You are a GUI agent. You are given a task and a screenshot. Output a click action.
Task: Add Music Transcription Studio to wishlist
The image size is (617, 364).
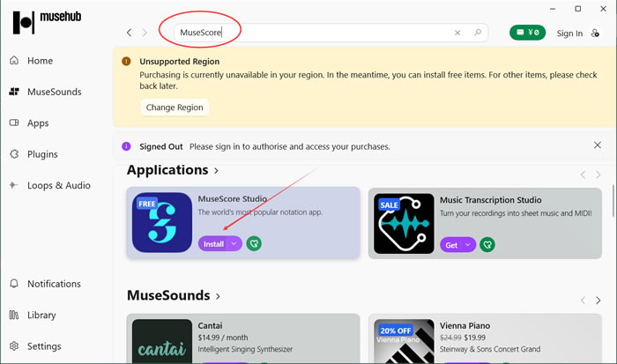[487, 244]
